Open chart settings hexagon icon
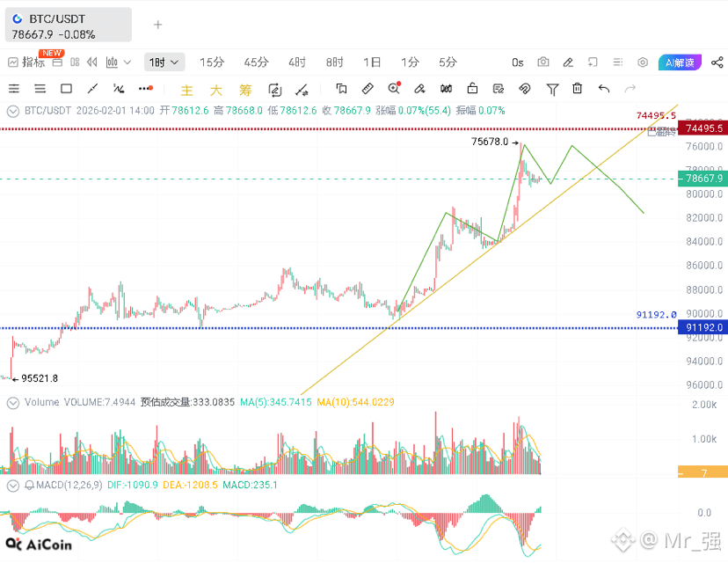Image resolution: width=728 pixels, height=563 pixels. (643, 62)
